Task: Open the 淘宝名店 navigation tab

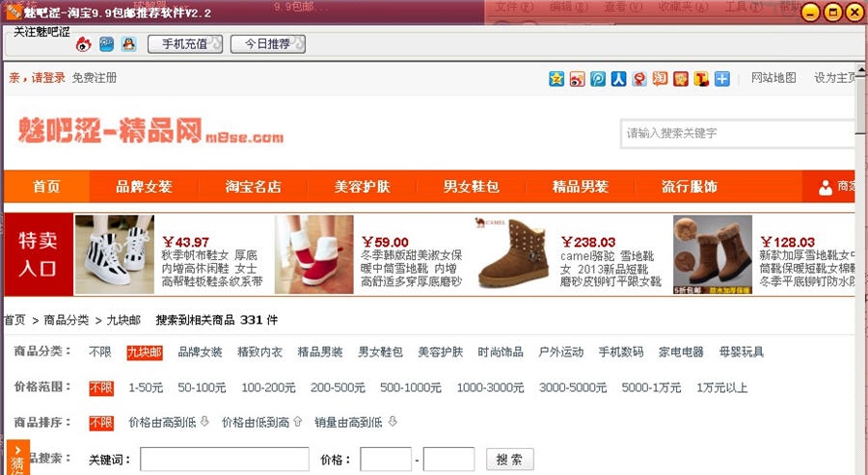Action: pyautogui.click(x=253, y=186)
